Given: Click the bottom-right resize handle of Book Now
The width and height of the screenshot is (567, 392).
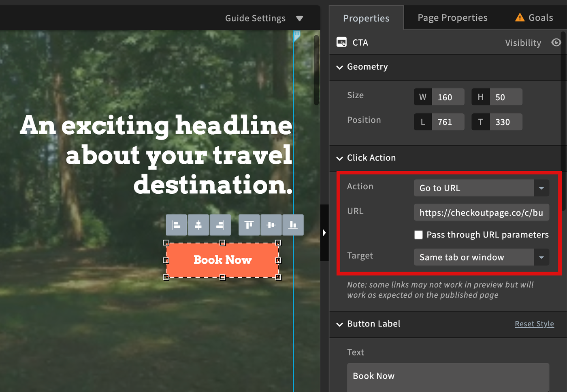Looking at the screenshot, I should coord(278,277).
